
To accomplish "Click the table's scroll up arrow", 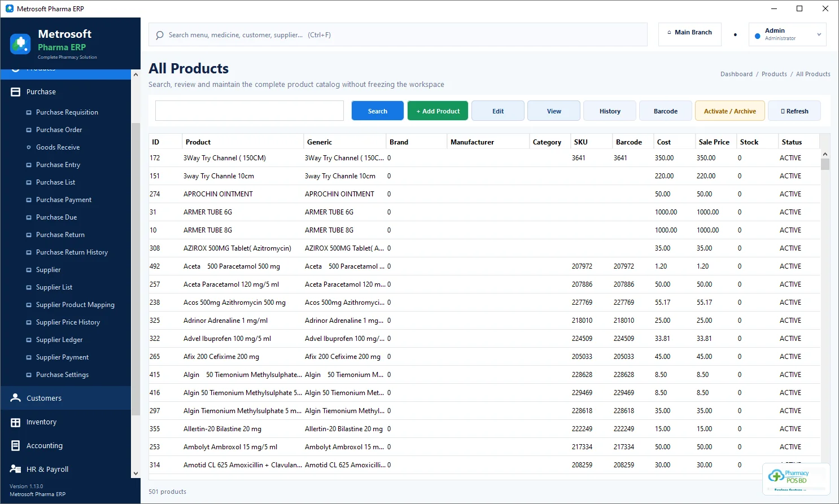I will coord(825,154).
